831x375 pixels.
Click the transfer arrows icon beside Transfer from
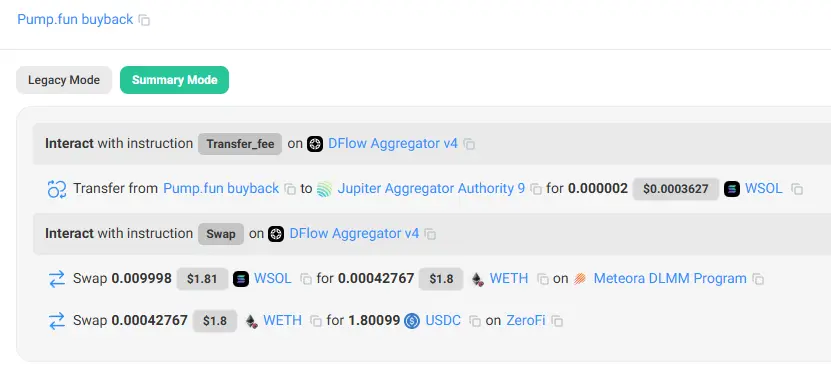57,189
